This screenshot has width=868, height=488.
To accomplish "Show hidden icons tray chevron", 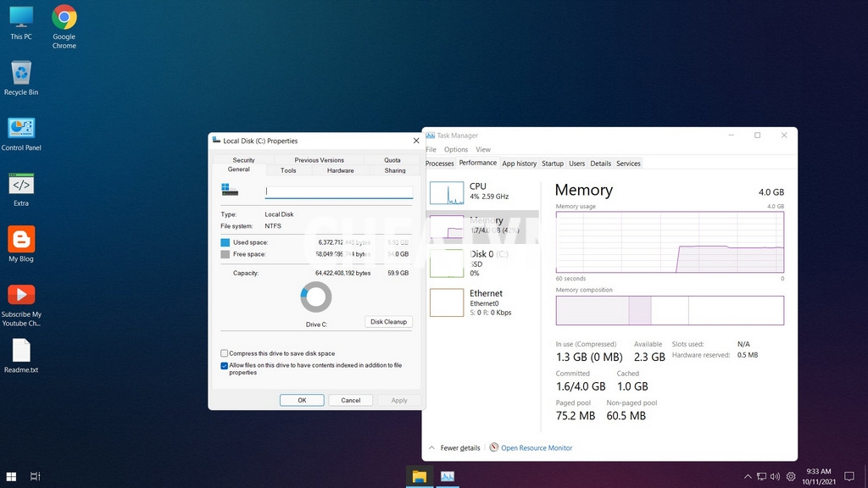I will click(x=748, y=476).
